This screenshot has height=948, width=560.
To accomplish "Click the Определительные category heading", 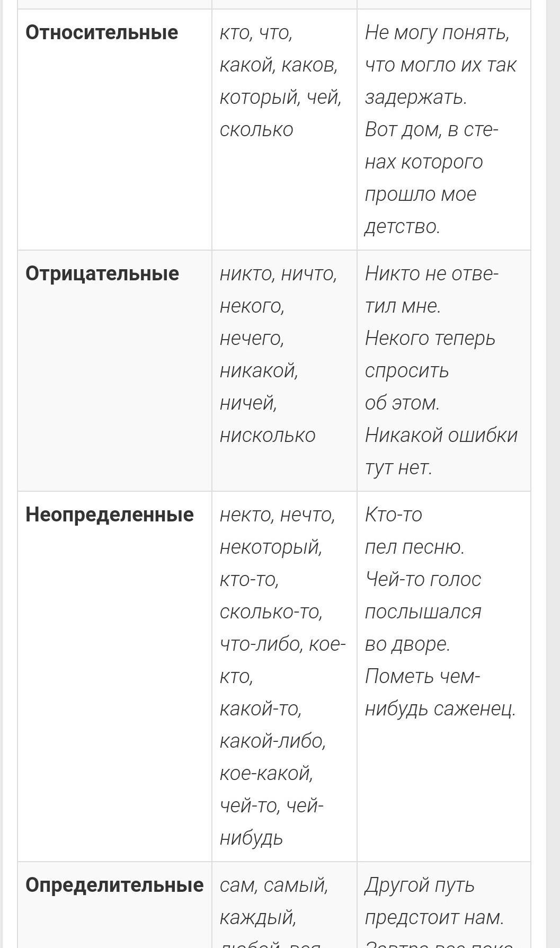I will (114, 885).
